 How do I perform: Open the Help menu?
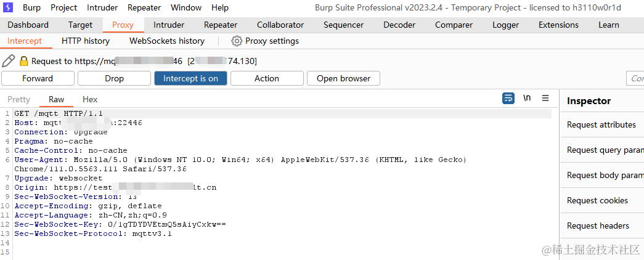[x=220, y=7]
